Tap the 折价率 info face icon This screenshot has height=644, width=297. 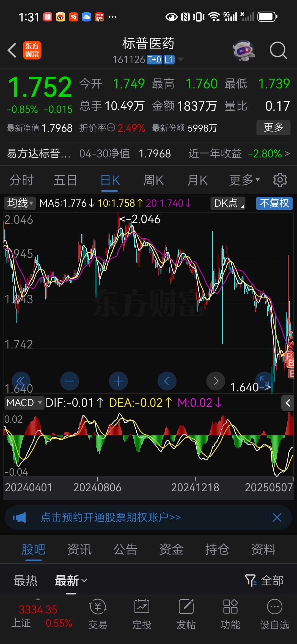pos(111,128)
